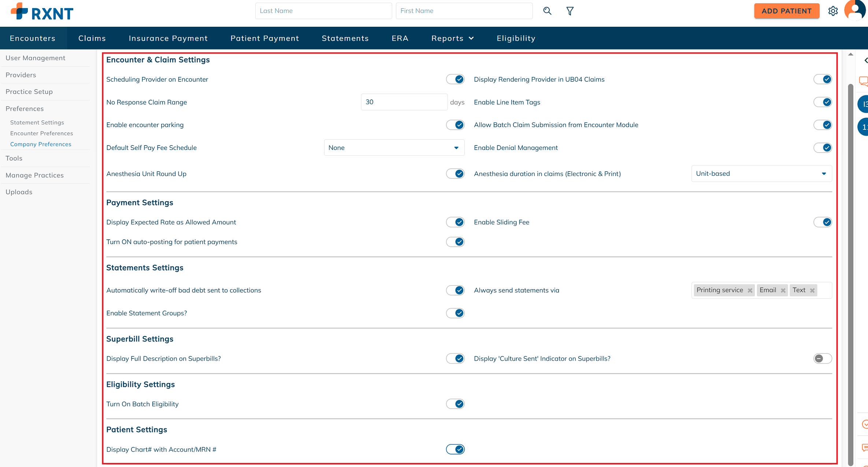Go to the Eligibility tab
This screenshot has height=467, width=868.
tap(516, 38)
